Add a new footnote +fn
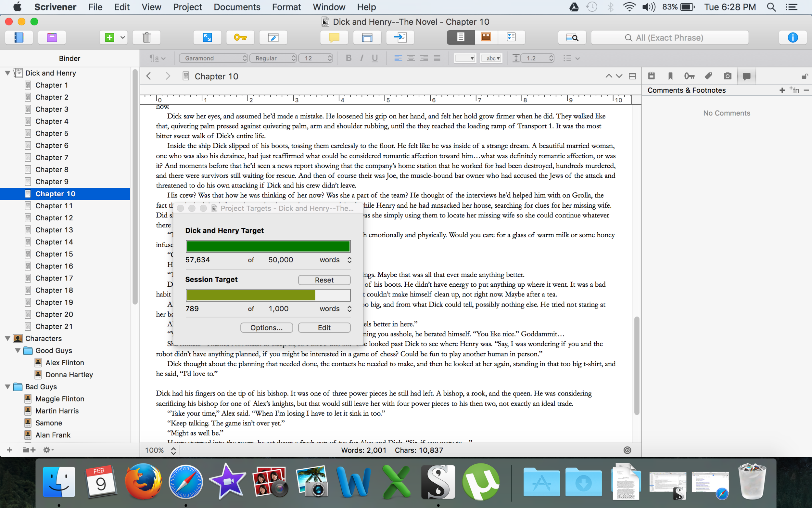Screen dimensions: 812x508 pos(794,90)
